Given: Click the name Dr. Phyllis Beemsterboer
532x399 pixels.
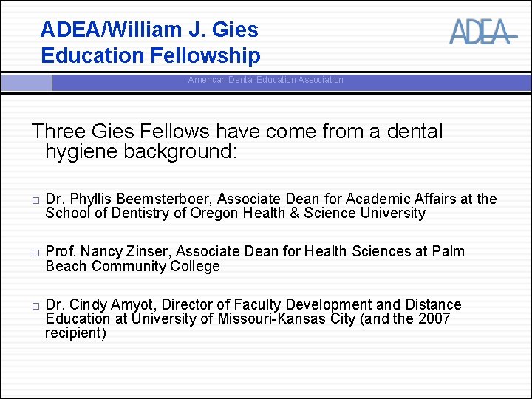Looking at the screenshot, I should (129, 199).
